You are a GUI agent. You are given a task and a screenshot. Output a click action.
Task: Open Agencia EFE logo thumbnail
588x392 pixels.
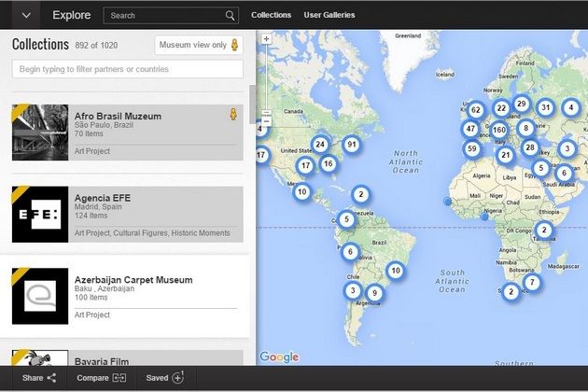(x=40, y=214)
